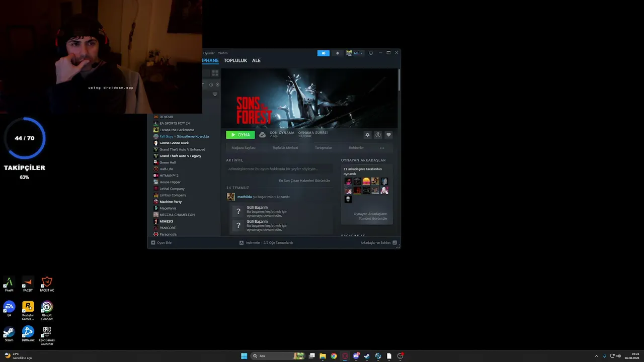Screen dimensions: 644x362
Task: Open library advanced filter options icon
Action: [215, 94]
